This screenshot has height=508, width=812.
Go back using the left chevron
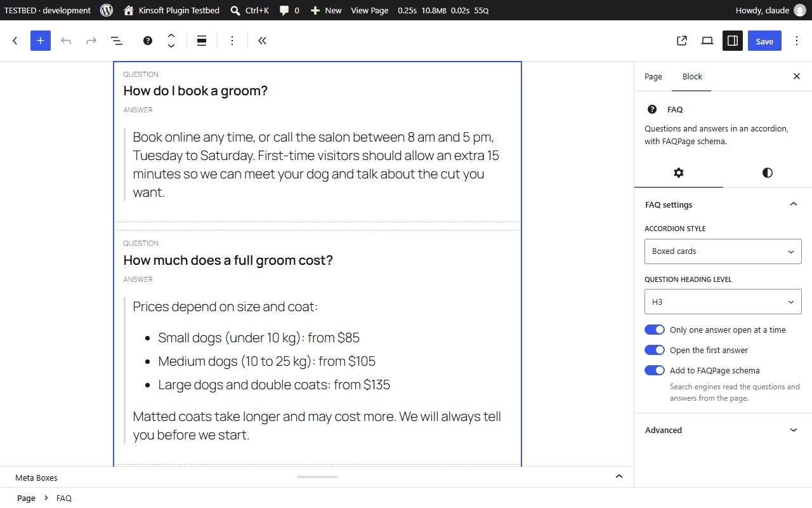[x=15, y=41]
